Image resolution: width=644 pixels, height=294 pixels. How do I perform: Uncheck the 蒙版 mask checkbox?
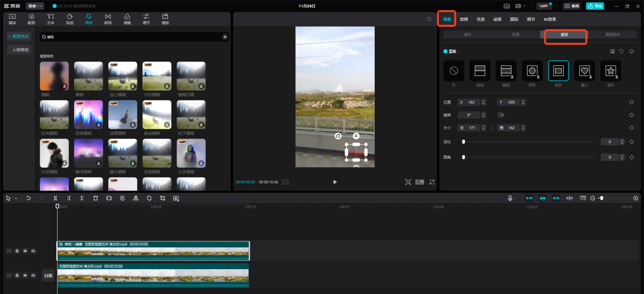tap(446, 51)
